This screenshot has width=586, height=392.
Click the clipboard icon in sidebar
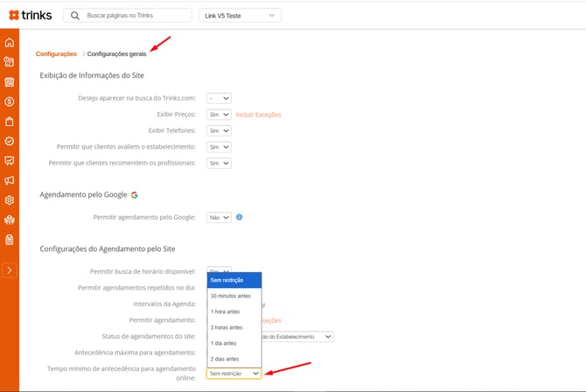[10, 239]
